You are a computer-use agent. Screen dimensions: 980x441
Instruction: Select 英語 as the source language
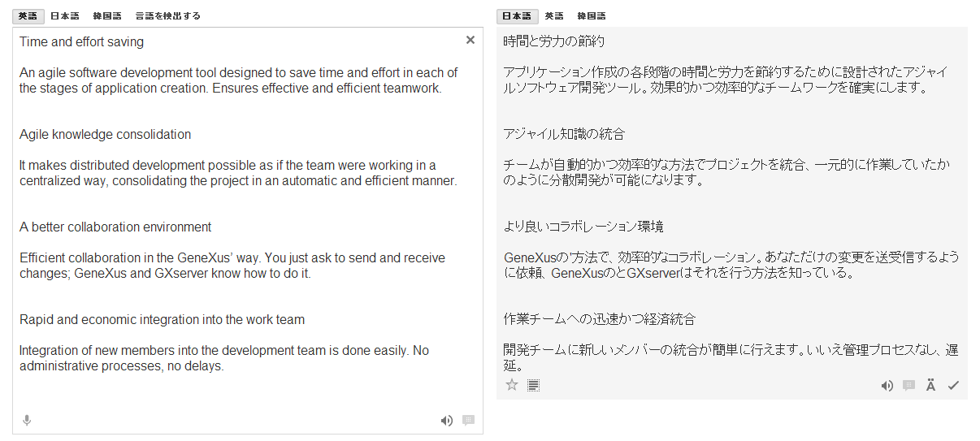28,15
